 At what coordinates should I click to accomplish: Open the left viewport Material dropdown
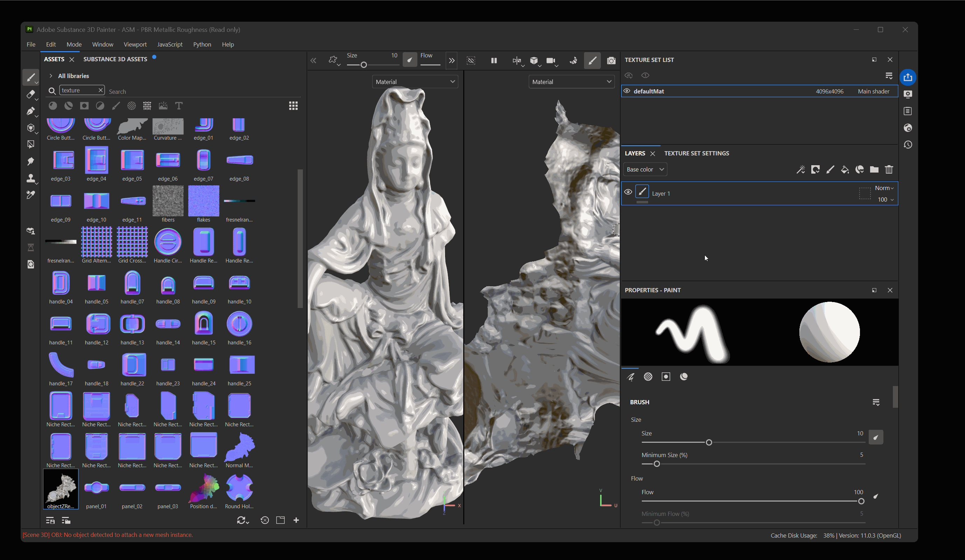tap(415, 82)
